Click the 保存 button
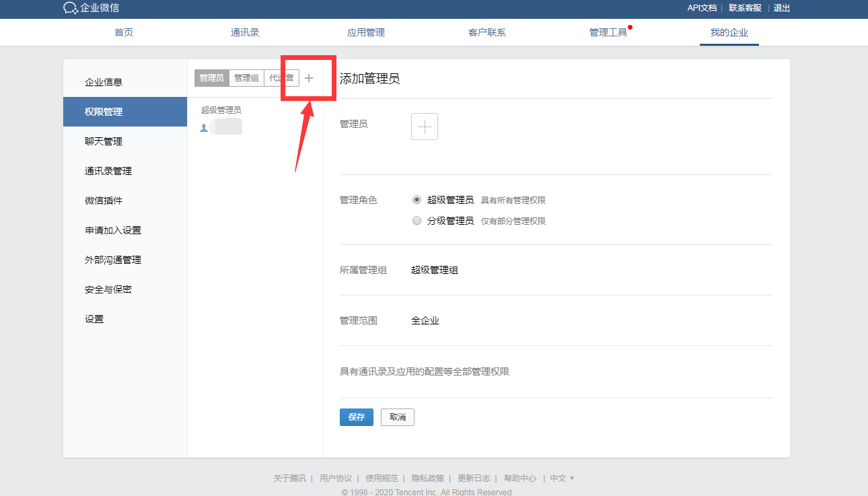 (x=357, y=417)
